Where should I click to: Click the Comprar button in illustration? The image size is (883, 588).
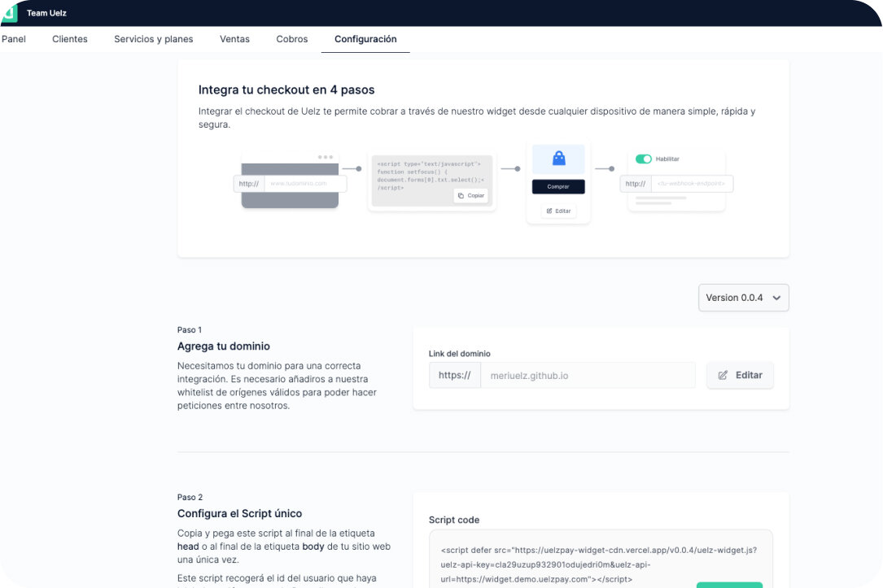pos(558,186)
